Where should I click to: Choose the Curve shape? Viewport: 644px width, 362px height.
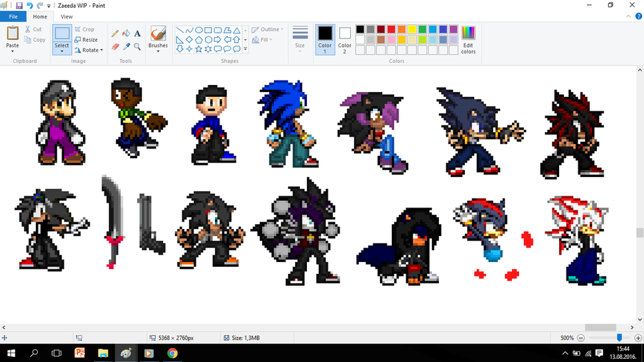189,30
